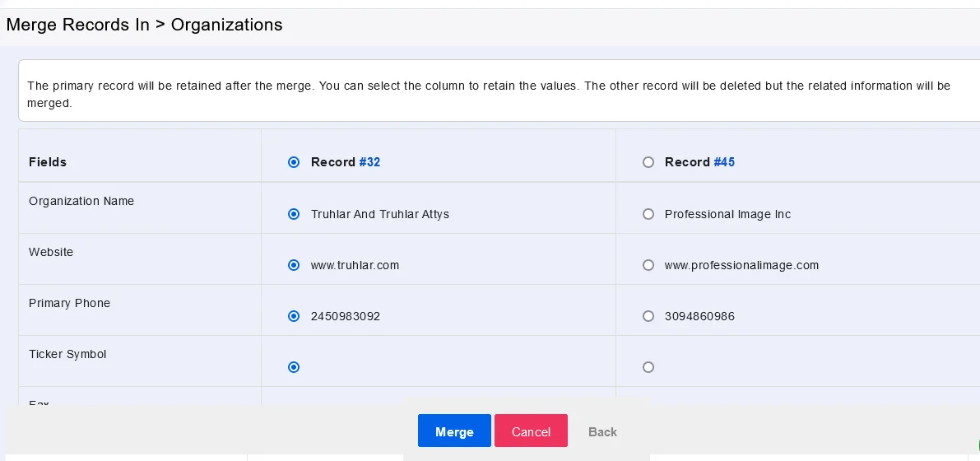Select Ticker Symbol radio under Record #32

(294, 367)
